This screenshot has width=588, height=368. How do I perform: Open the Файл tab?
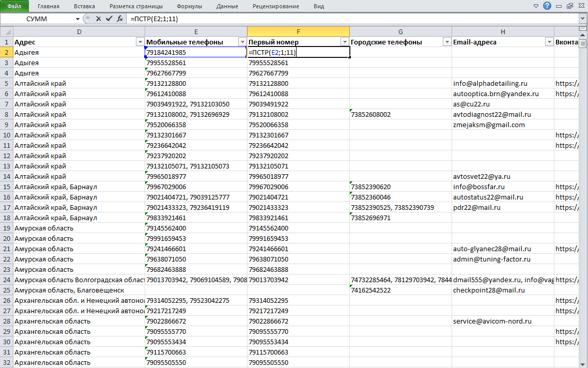(14, 6)
